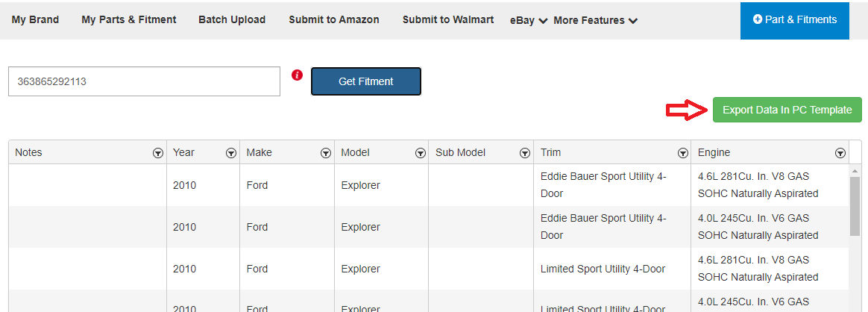Viewport: 868px width, 312px height.
Task: Click the Get Fitment button
Action: point(366,81)
